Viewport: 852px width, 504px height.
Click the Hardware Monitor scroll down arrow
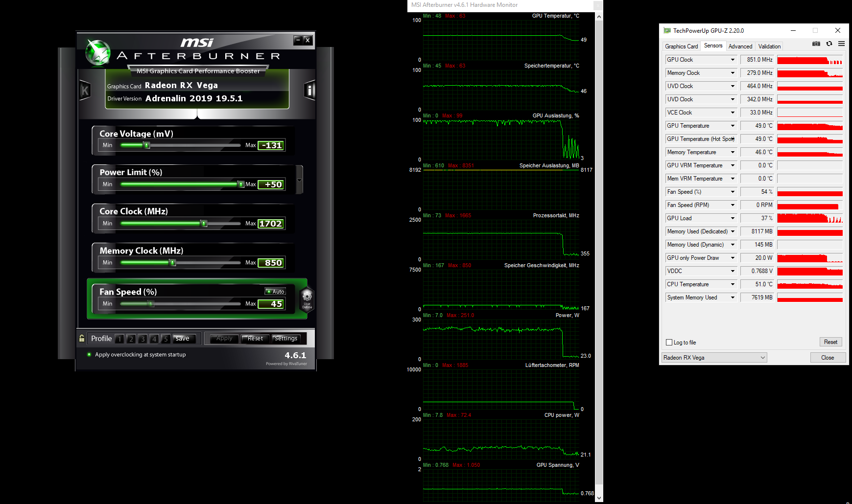pyautogui.click(x=599, y=498)
